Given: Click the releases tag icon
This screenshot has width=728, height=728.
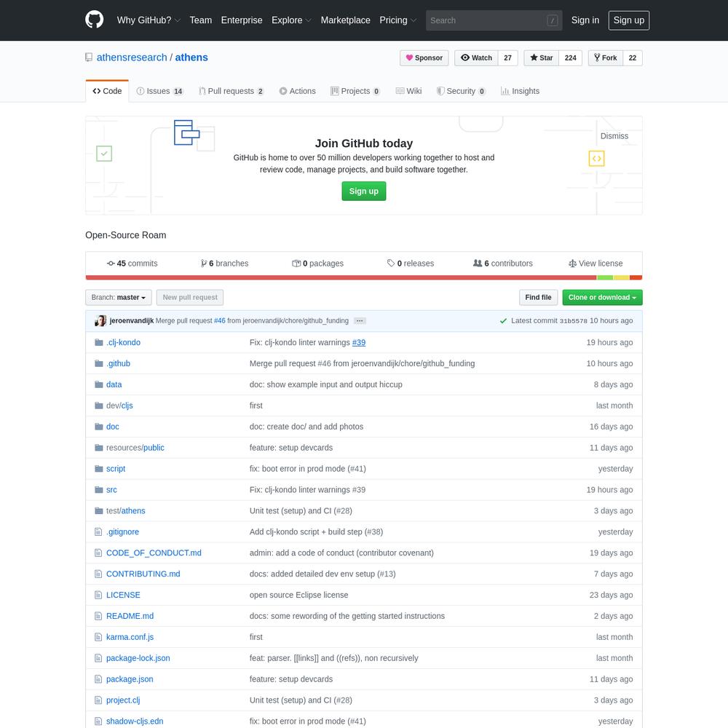Looking at the screenshot, I should pos(391,264).
